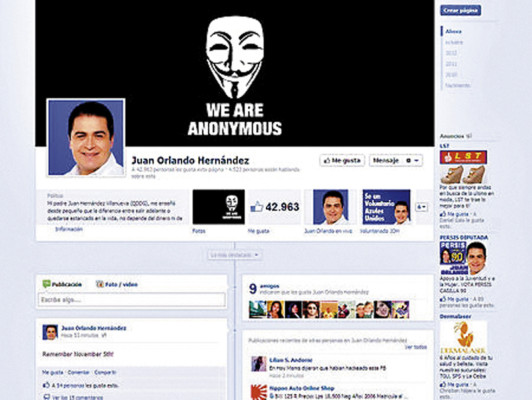Click the Información link
The image size is (532, 400).
(x=69, y=229)
